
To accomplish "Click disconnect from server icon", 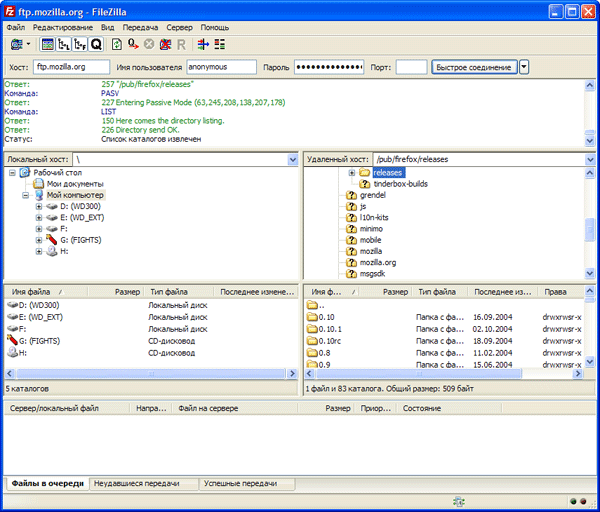I will 165,44.
